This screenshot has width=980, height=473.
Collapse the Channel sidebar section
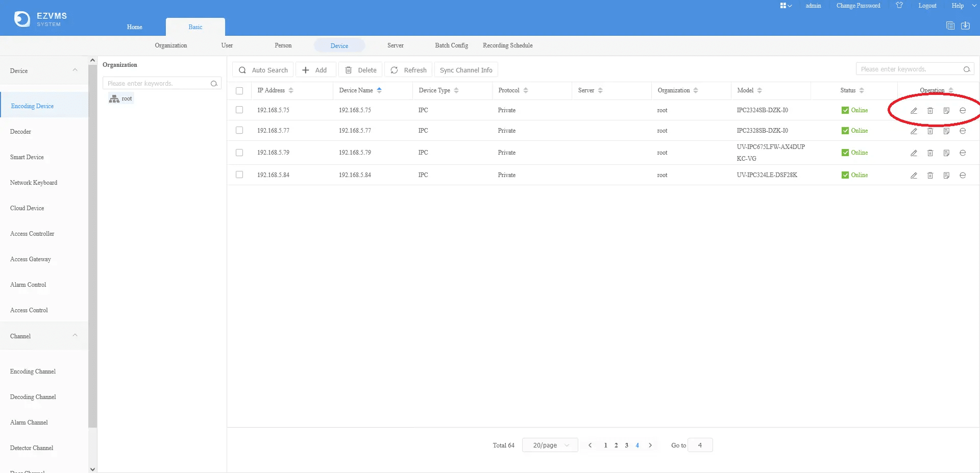[x=75, y=335]
